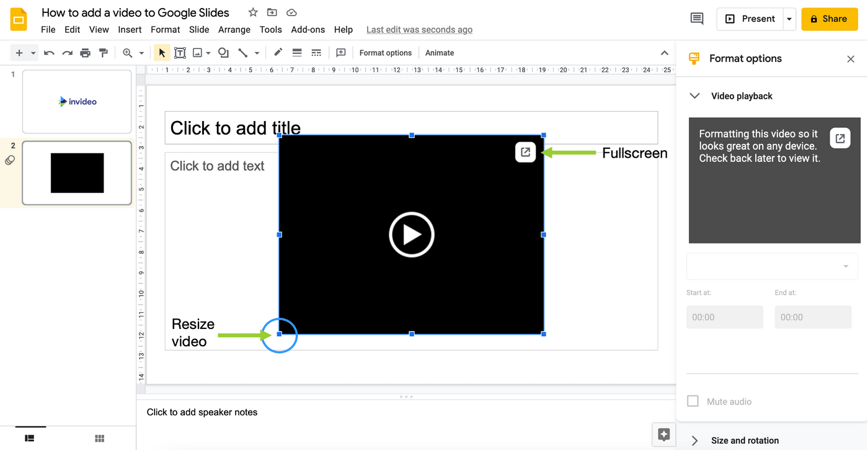Screen dimensions: 868x450
Task: Expand the Size and rotation section
Action: pyautogui.click(x=696, y=440)
